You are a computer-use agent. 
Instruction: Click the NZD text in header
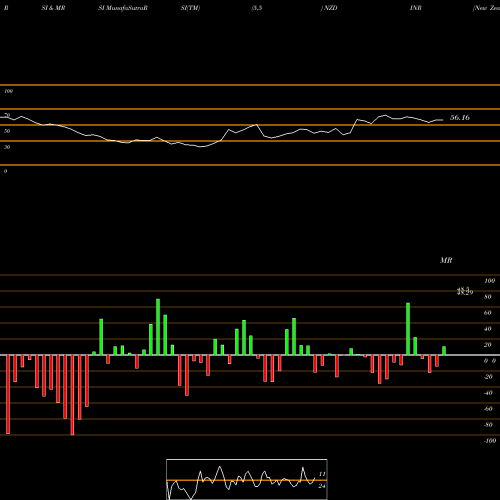tap(330, 8)
